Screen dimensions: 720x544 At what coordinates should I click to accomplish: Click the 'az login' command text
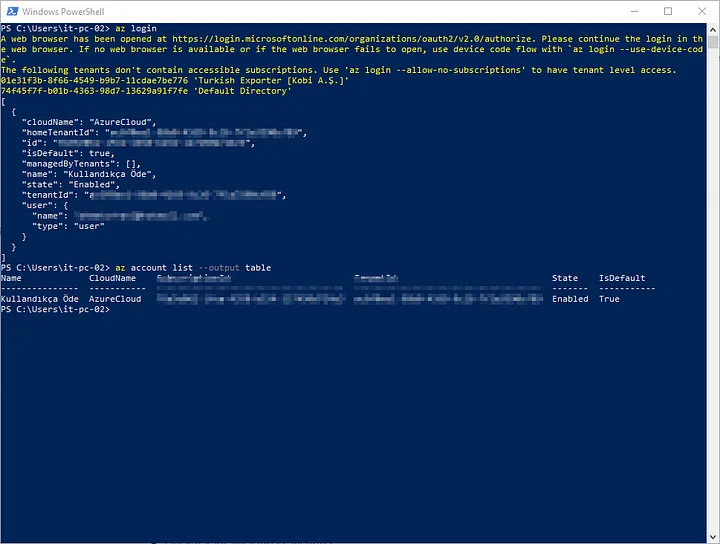click(x=136, y=29)
